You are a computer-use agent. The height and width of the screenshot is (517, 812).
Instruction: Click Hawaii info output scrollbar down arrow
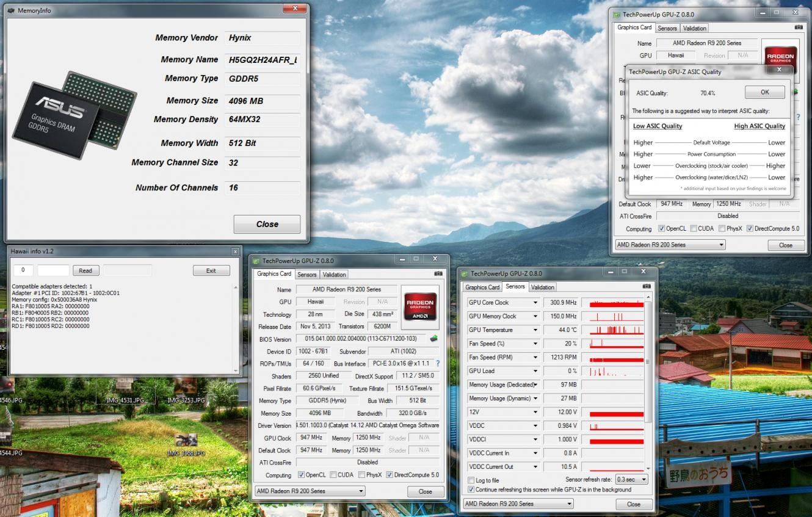[236, 371]
